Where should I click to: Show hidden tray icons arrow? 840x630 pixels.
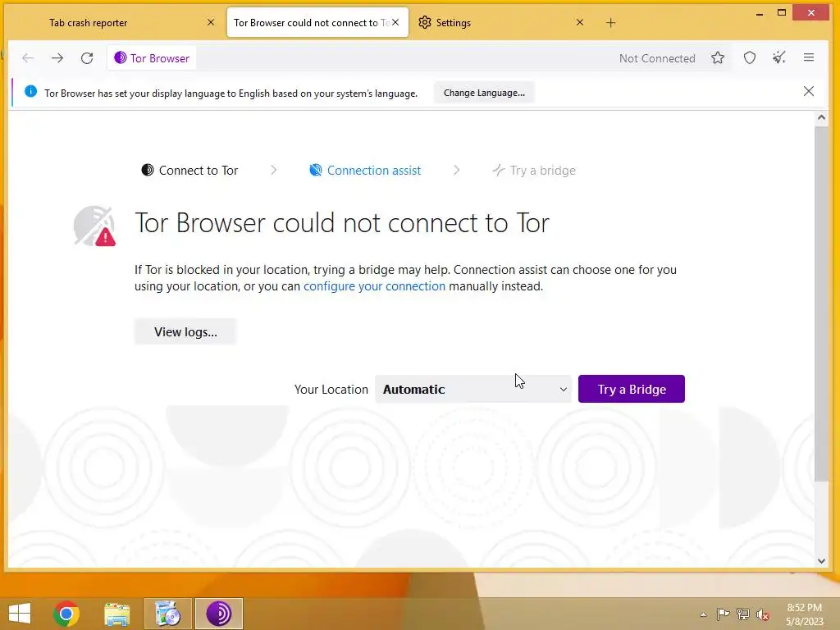(703, 614)
